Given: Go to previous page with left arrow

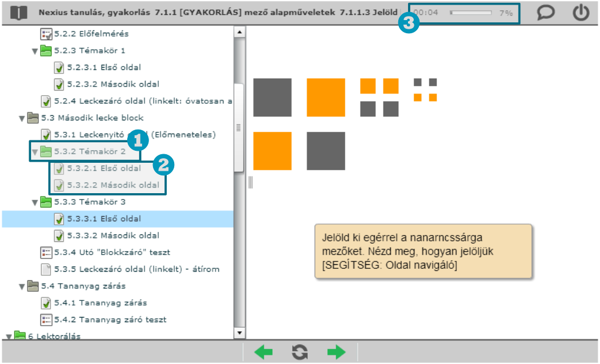Looking at the screenshot, I should click(x=264, y=352).
